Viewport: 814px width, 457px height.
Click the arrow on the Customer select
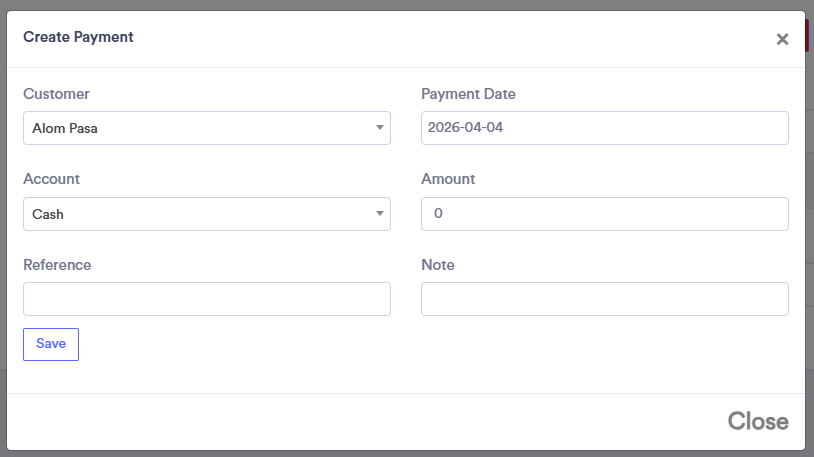tap(380, 128)
